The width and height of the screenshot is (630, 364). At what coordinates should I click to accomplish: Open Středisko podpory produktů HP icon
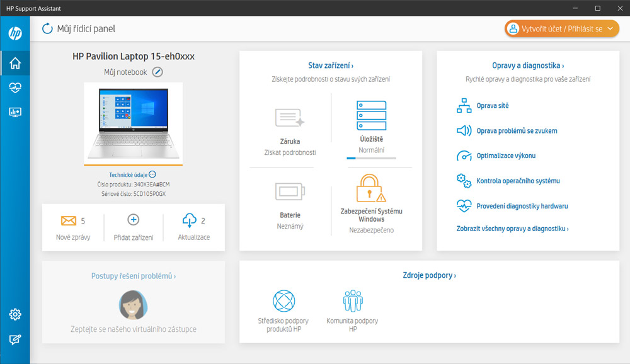(x=284, y=301)
